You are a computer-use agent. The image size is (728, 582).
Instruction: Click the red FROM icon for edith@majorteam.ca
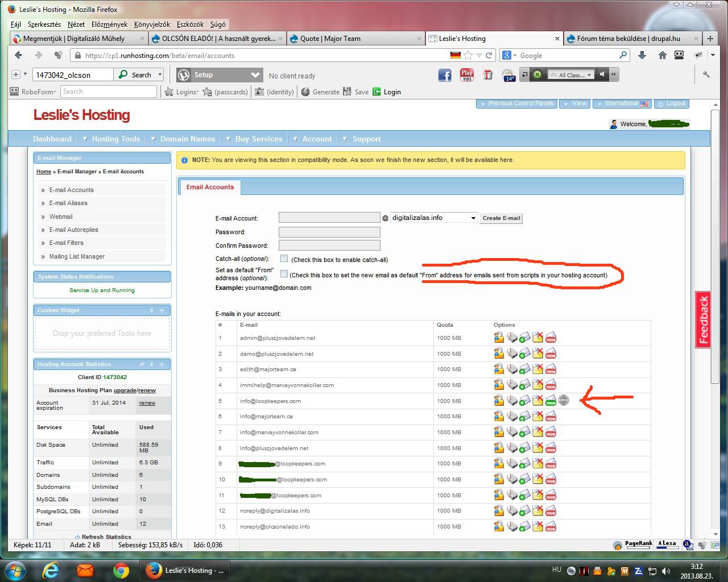pos(551,369)
